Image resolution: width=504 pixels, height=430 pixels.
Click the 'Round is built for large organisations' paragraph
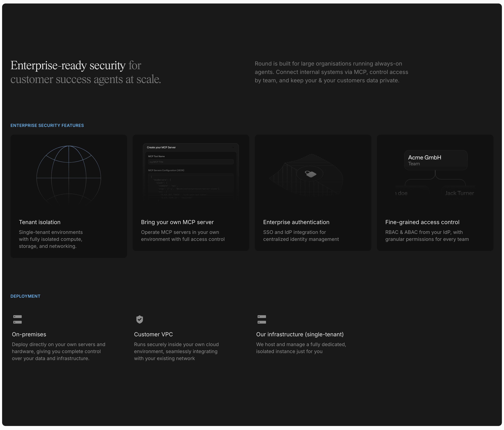pos(331,72)
